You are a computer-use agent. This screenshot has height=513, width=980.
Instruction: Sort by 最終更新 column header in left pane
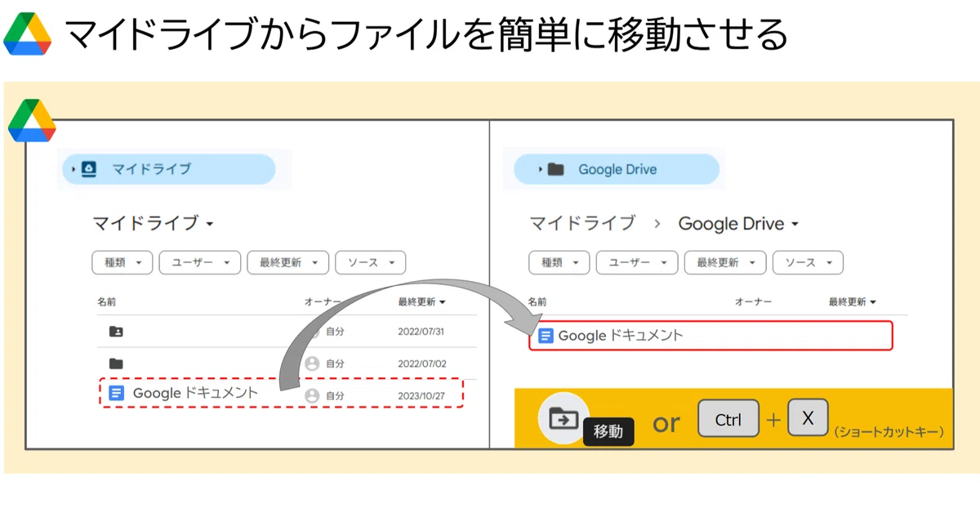point(421,301)
